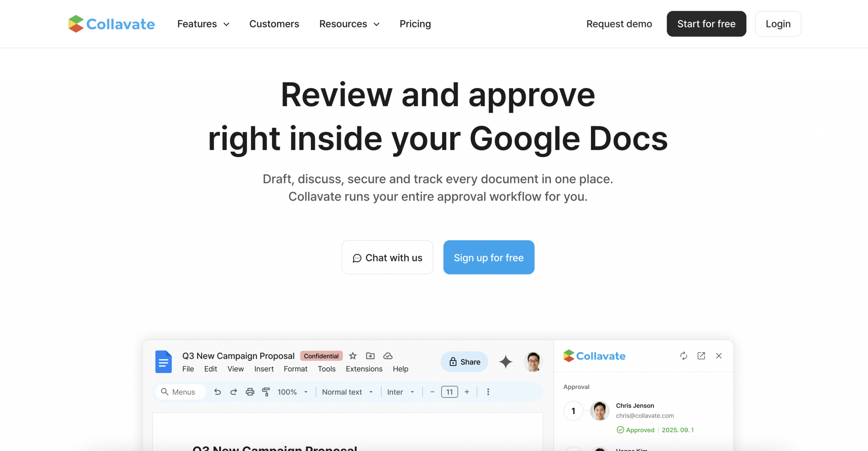Click the Confidential label badge
This screenshot has height=451, width=868.
(x=321, y=356)
